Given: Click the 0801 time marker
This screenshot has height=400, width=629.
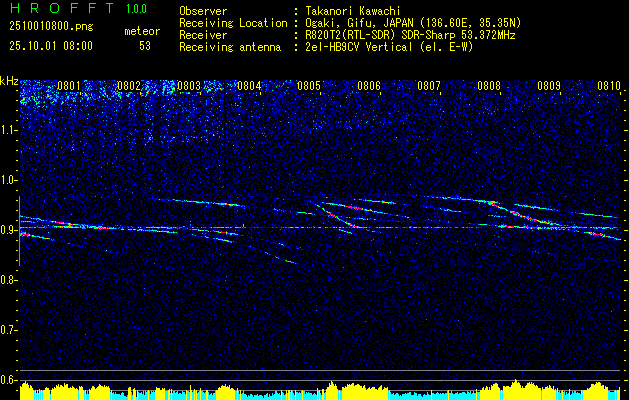Looking at the screenshot, I should (x=69, y=85).
